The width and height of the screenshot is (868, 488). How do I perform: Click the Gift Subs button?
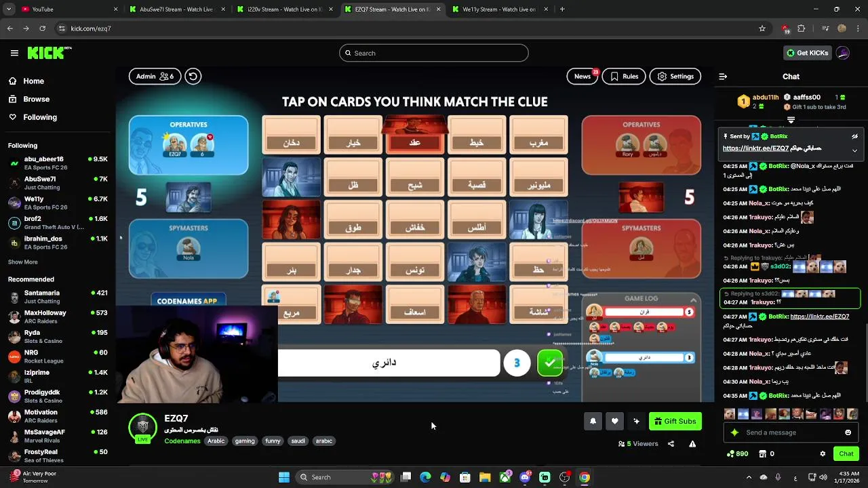(675, 422)
